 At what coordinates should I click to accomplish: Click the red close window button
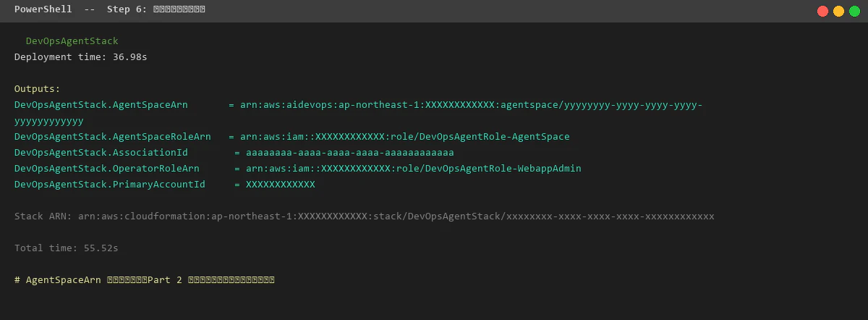[822, 11]
